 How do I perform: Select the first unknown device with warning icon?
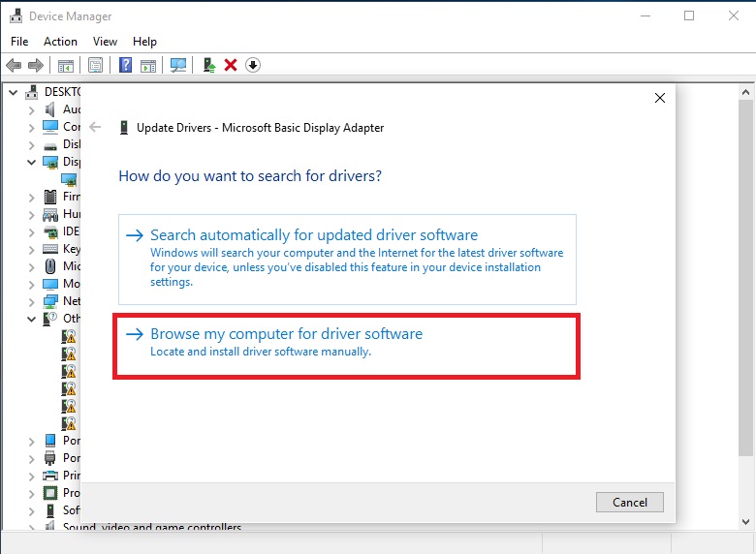tap(69, 336)
